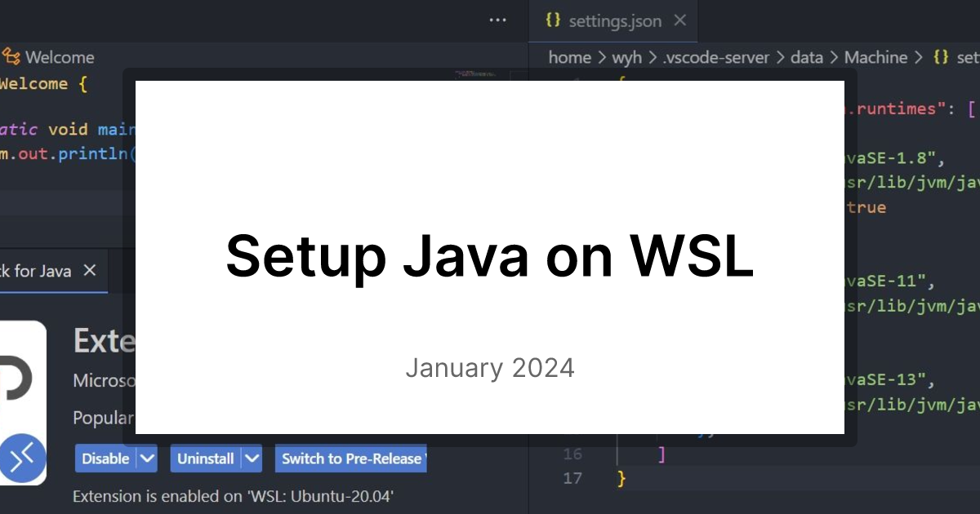
Task: Click Switch to Pre-Release button
Action: (351, 459)
